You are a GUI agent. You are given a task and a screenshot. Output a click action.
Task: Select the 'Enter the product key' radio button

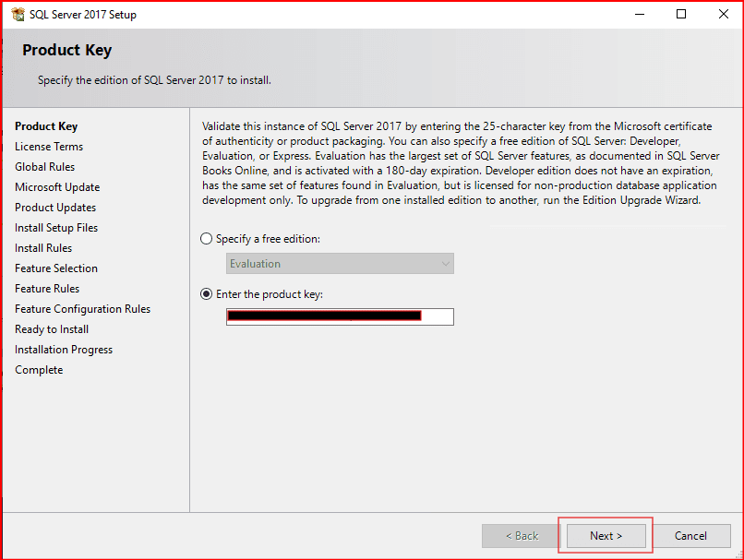pyautogui.click(x=207, y=294)
